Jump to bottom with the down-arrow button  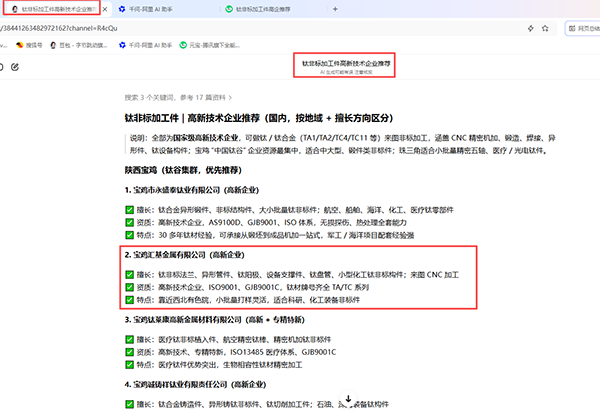(348, 399)
